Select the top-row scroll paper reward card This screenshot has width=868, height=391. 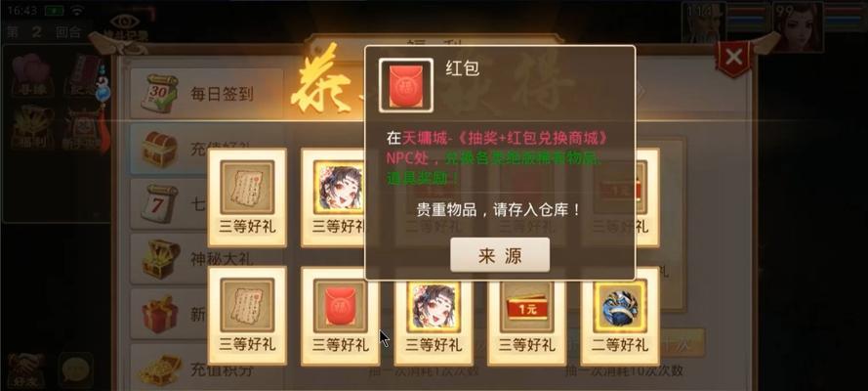point(247,197)
